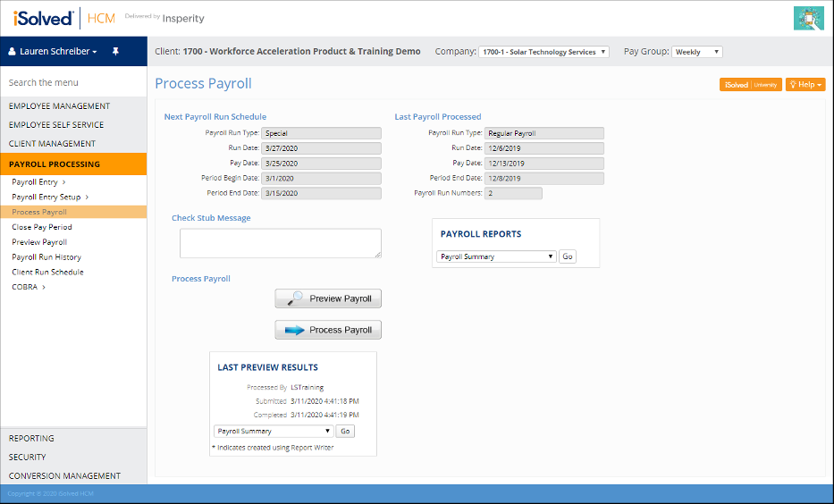Open the Lauren Schreiber user menu

coord(54,52)
